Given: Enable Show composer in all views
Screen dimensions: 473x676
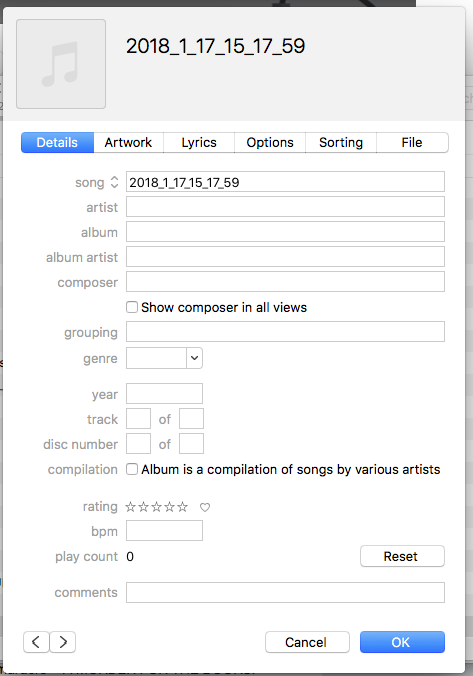Looking at the screenshot, I should pyautogui.click(x=132, y=307).
